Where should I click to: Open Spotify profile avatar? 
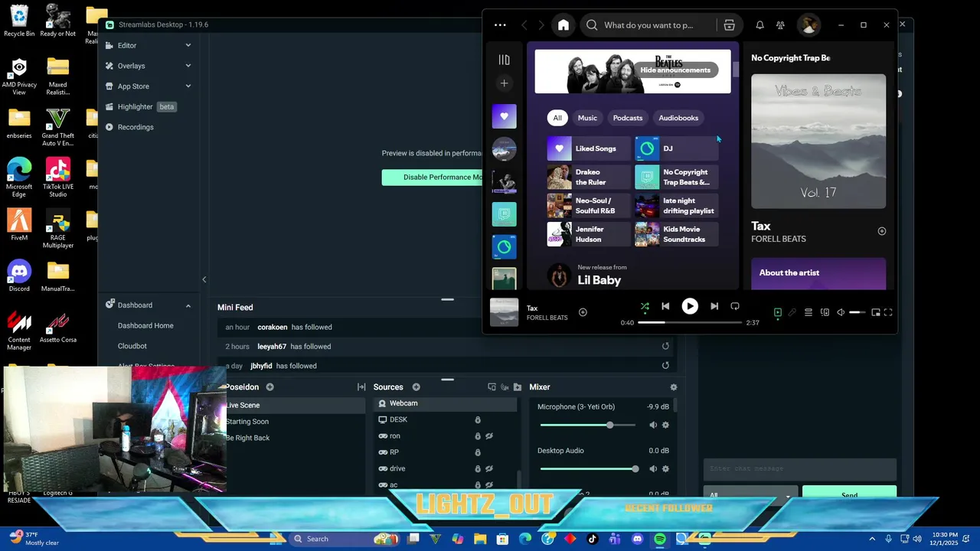coord(808,25)
